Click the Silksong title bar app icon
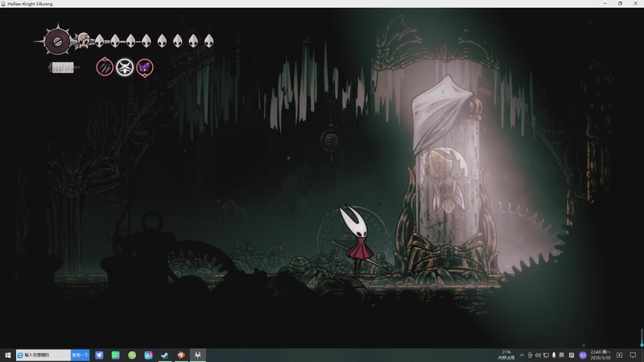Screen dimensions: 644x362 (x=3, y=4)
